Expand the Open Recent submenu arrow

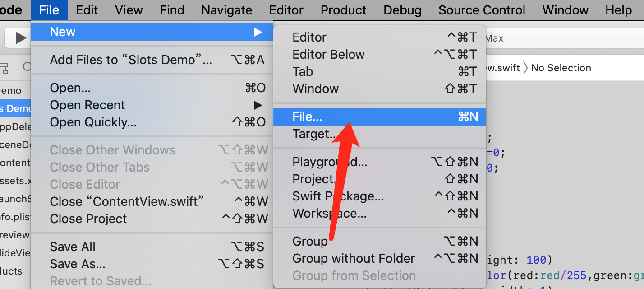(258, 105)
